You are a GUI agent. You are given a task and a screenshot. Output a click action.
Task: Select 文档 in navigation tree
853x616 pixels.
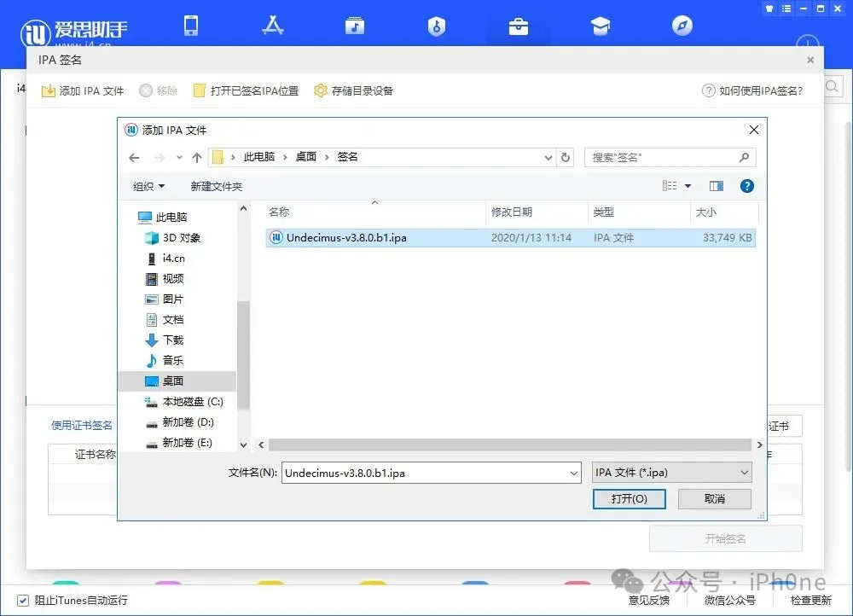click(x=165, y=320)
